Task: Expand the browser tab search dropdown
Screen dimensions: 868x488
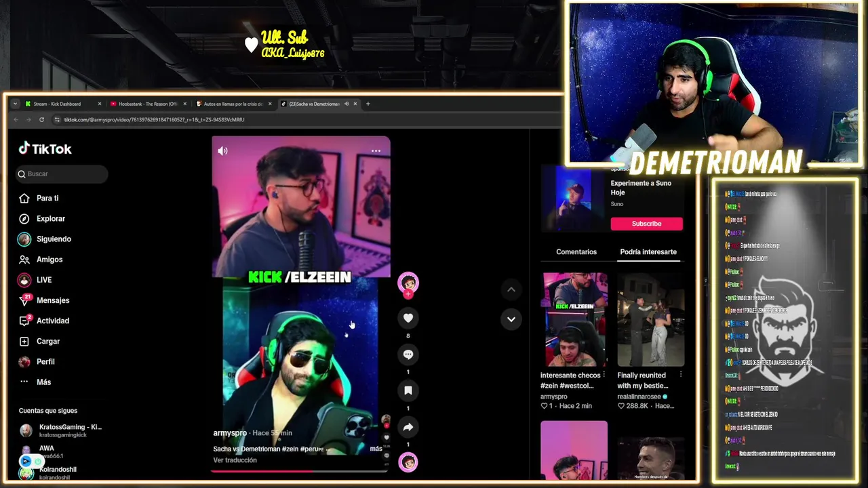Action: tap(16, 104)
